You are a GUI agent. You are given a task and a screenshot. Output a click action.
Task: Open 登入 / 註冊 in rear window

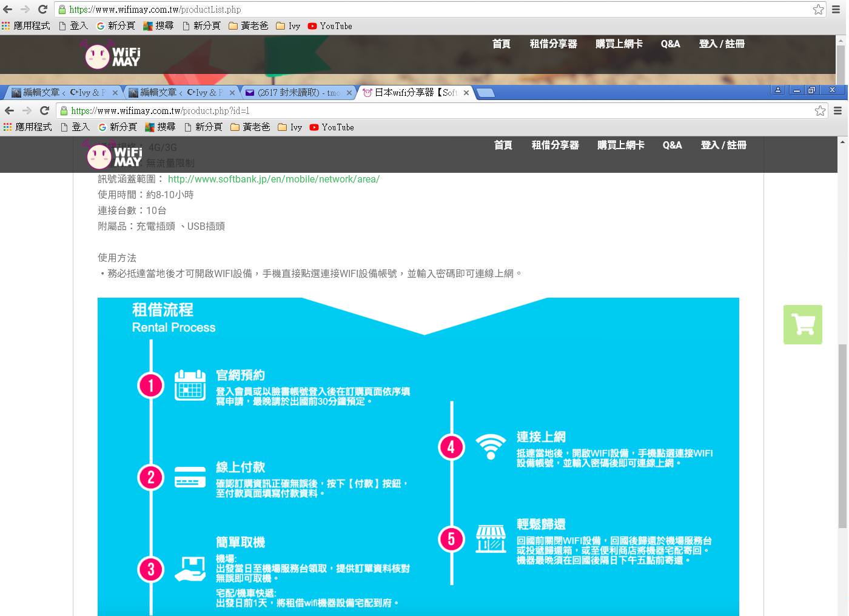722,44
